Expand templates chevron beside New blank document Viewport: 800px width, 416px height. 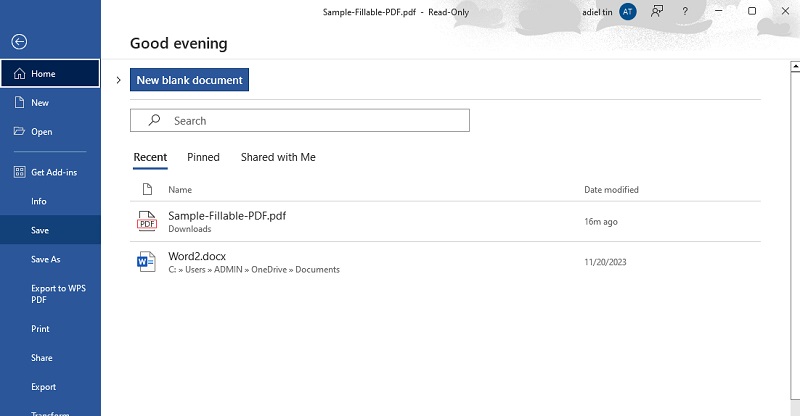coord(118,80)
